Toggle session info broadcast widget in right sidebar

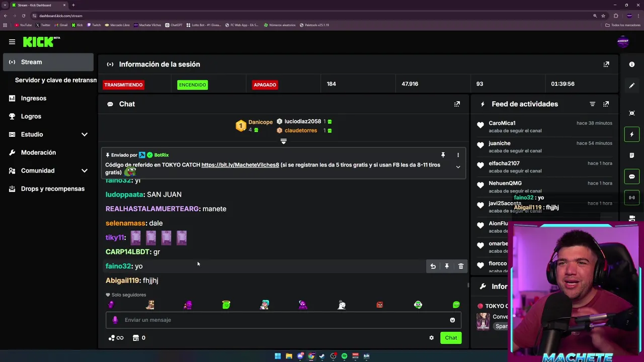[x=632, y=198]
